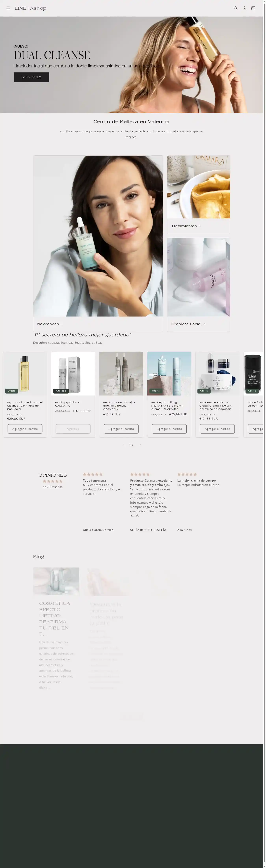This screenshot has width=266, height=868.
Task: Click the DESCÚBRELO button
Action: (31, 77)
